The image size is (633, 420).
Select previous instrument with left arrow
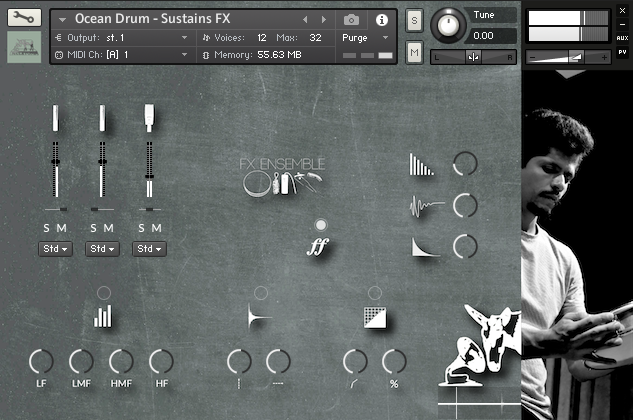click(x=305, y=19)
